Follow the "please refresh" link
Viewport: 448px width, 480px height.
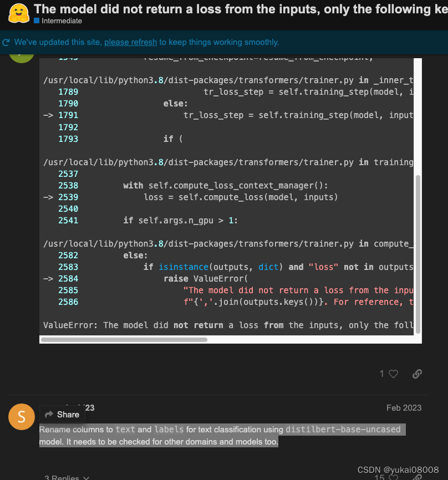[130, 42]
